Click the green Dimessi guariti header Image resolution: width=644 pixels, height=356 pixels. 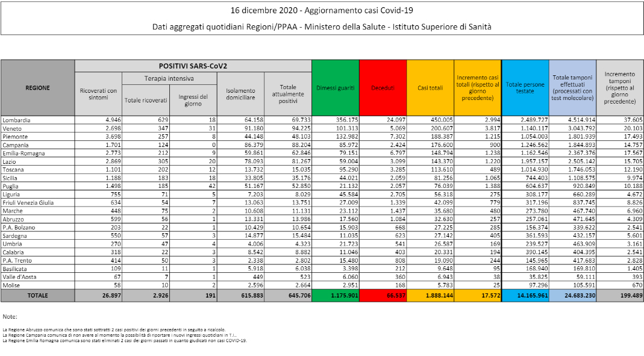click(x=335, y=88)
